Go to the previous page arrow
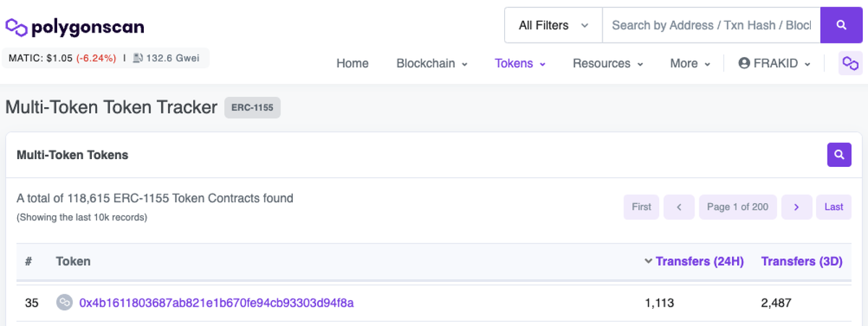Image resolution: width=868 pixels, height=326 pixels. 679,207
